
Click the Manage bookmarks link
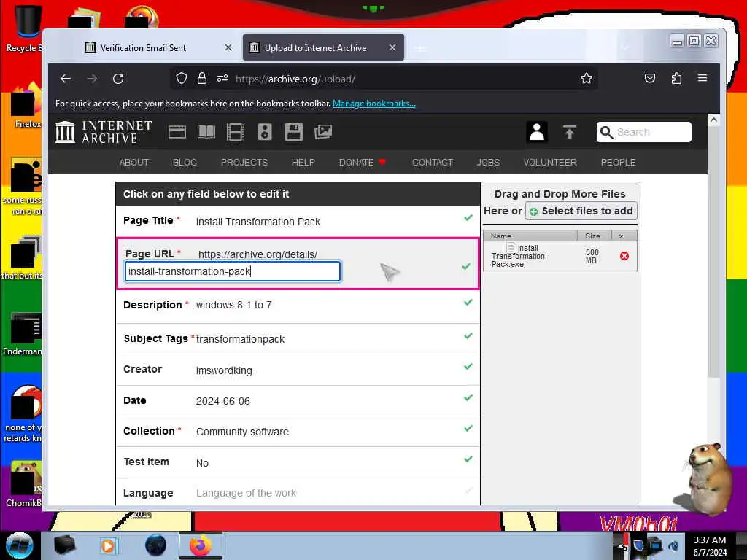pos(374,104)
